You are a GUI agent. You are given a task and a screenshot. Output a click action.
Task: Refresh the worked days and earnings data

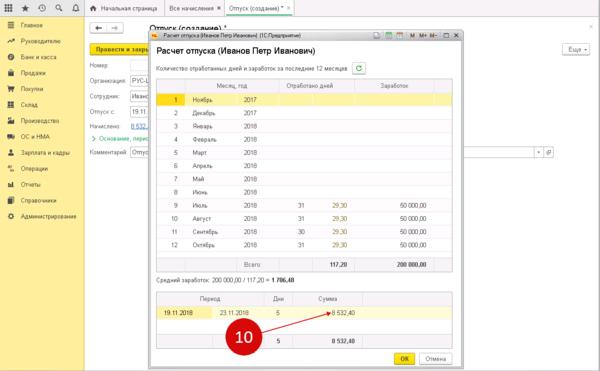[x=359, y=68]
